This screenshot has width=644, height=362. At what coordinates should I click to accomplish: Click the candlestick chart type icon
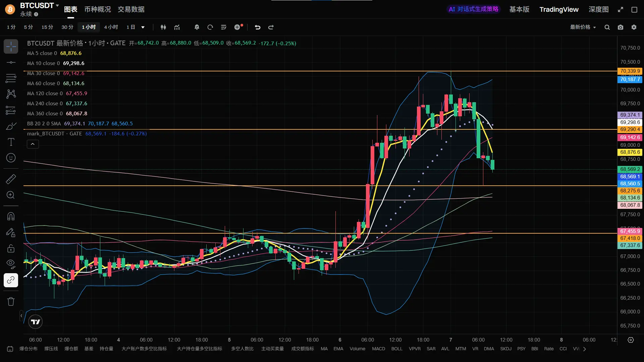pyautogui.click(x=163, y=27)
